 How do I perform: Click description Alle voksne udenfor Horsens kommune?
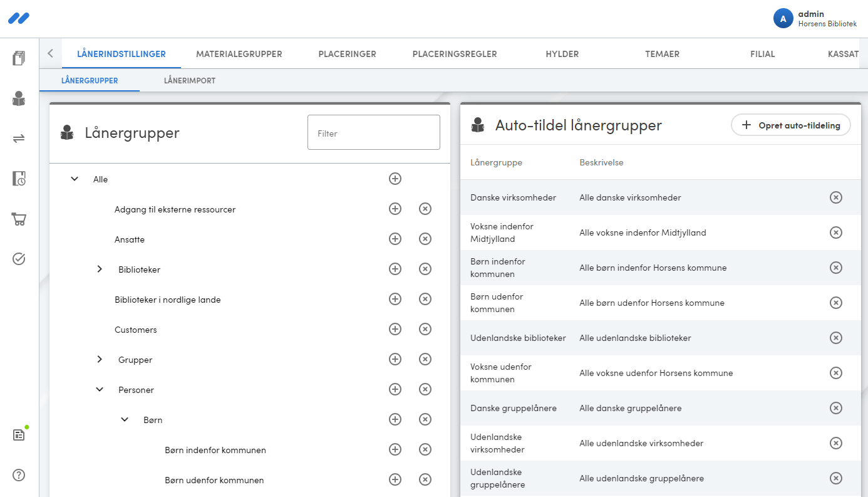tap(656, 373)
